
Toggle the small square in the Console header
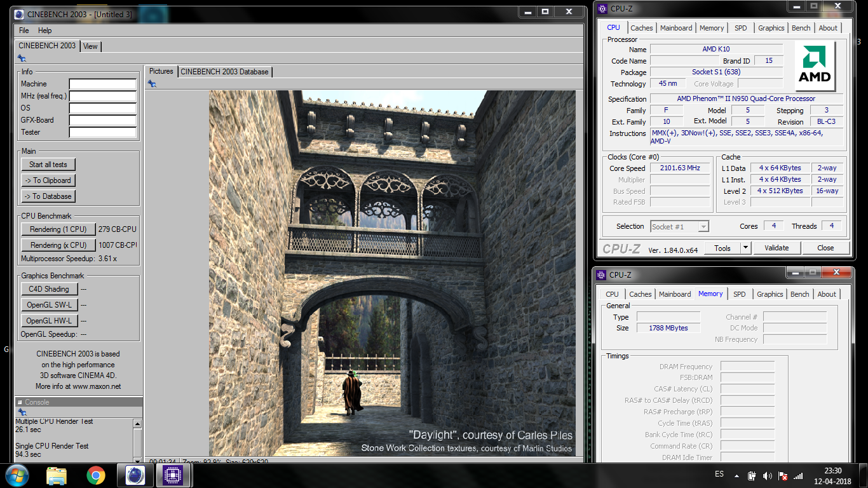pos(19,402)
